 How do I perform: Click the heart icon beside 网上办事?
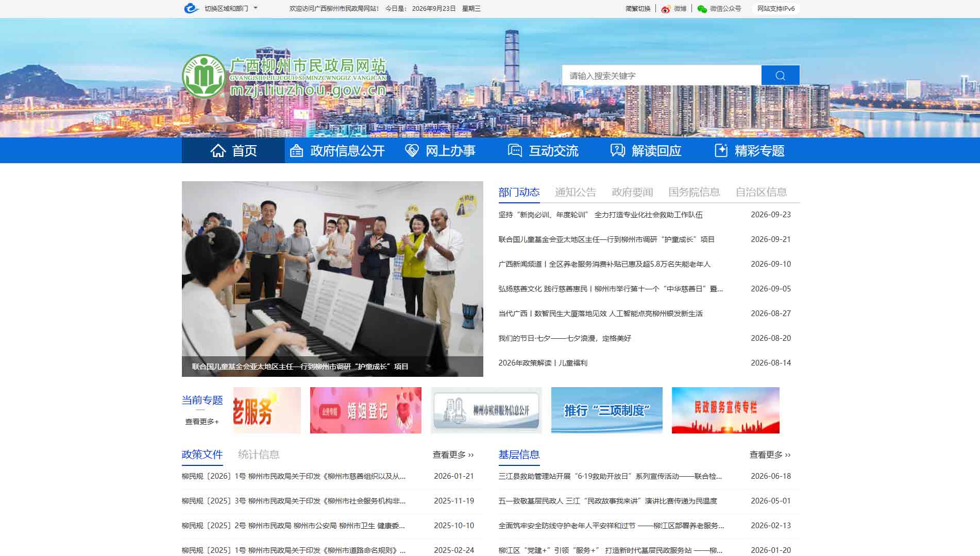click(x=412, y=150)
